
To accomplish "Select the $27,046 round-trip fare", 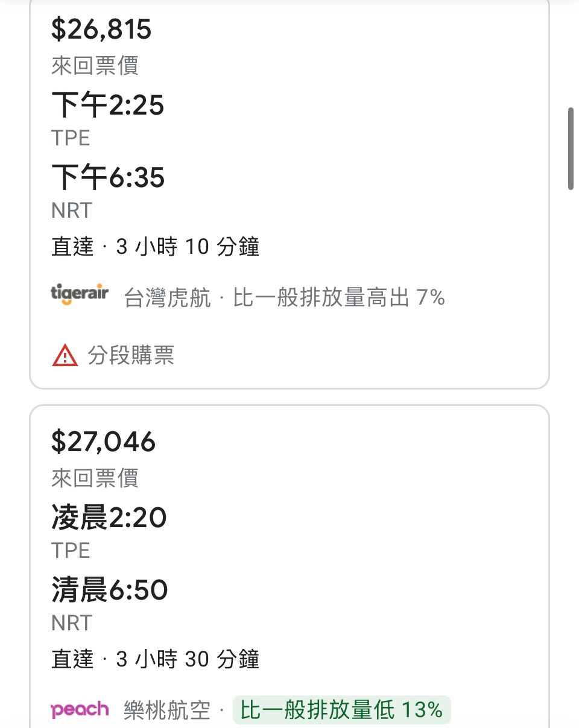I will coord(103,442).
